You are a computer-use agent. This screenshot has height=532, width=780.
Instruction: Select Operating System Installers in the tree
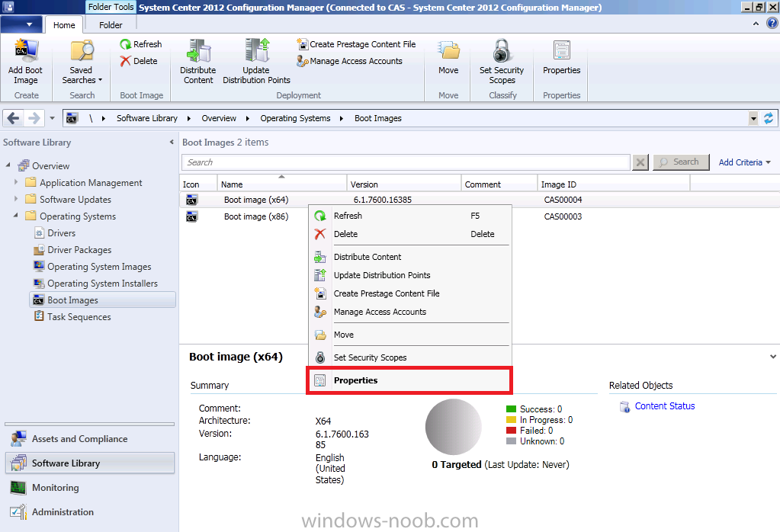pos(102,284)
